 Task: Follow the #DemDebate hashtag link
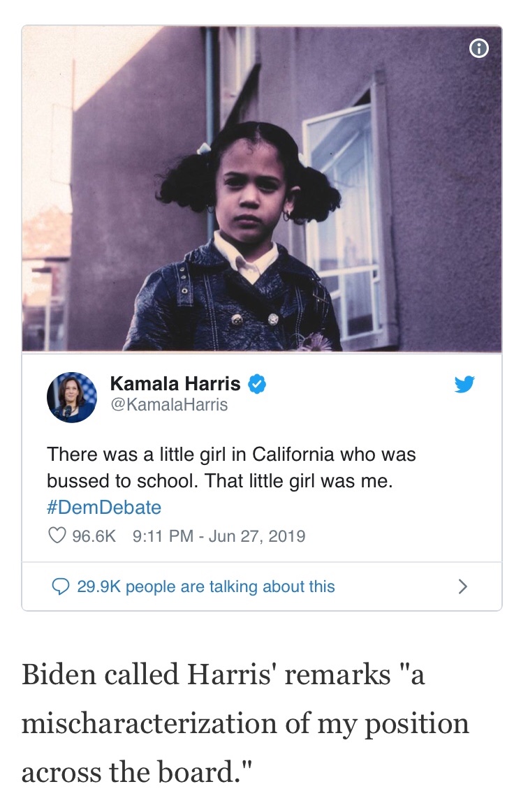point(104,508)
